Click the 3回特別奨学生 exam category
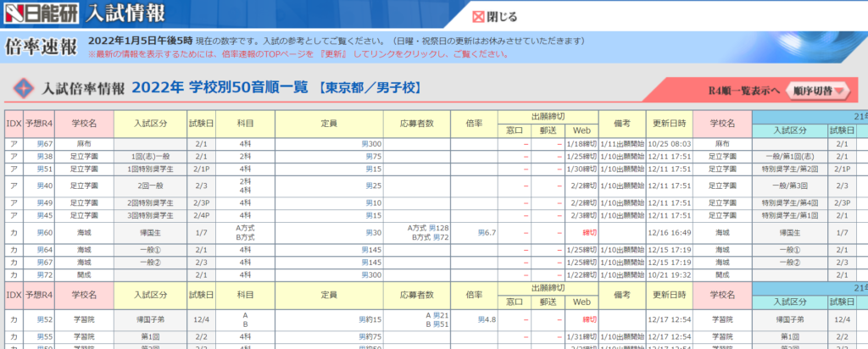This screenshot has height=349, width=868. tap(151, 214)
